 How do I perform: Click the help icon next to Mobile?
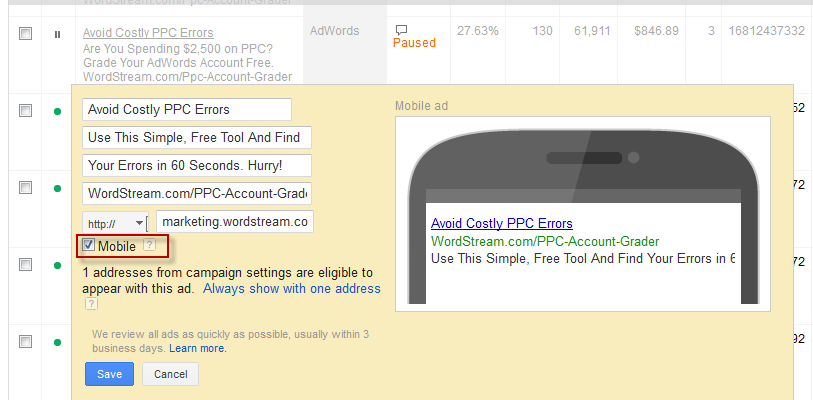coord(149,245)
